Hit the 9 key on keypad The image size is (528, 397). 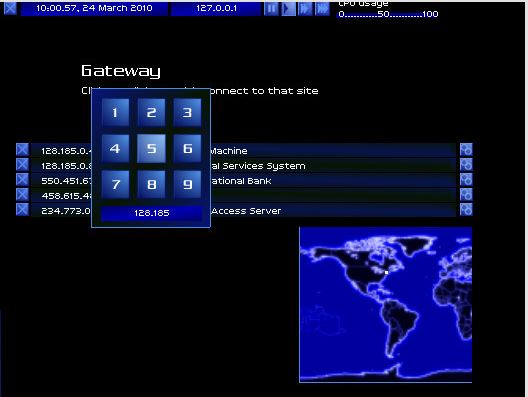pos(187,185)
